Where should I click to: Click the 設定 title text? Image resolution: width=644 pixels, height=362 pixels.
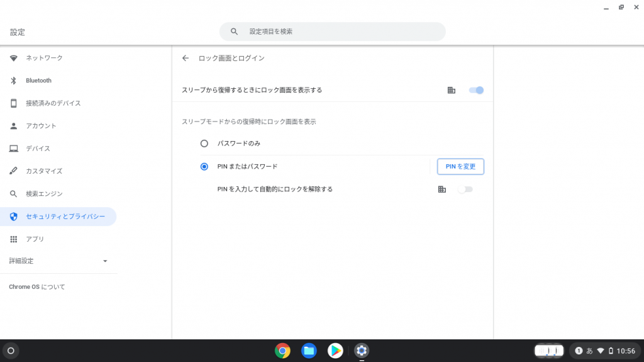click(17, 32)
